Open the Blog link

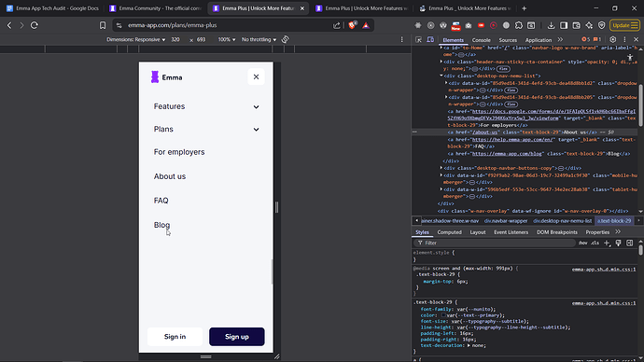161,225
